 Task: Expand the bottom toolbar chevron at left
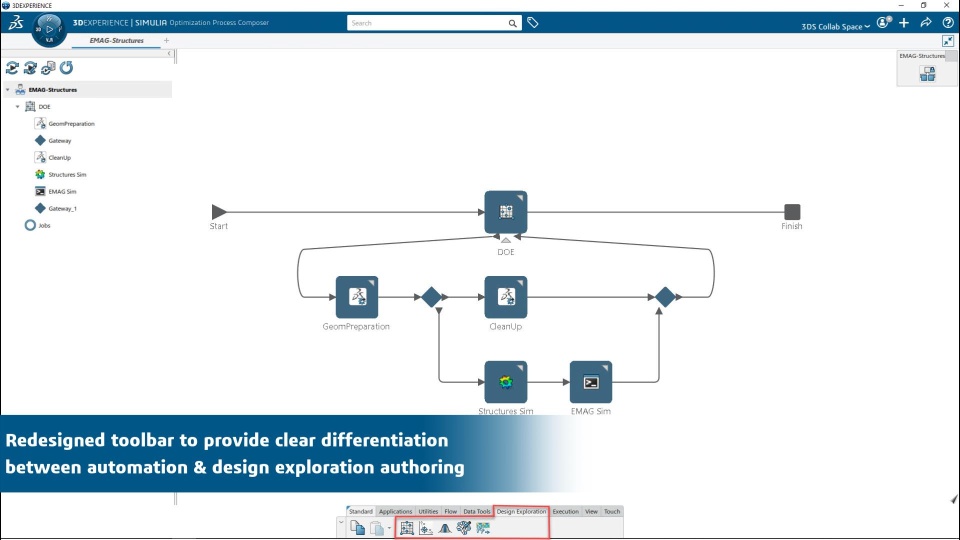coord(341,523)
